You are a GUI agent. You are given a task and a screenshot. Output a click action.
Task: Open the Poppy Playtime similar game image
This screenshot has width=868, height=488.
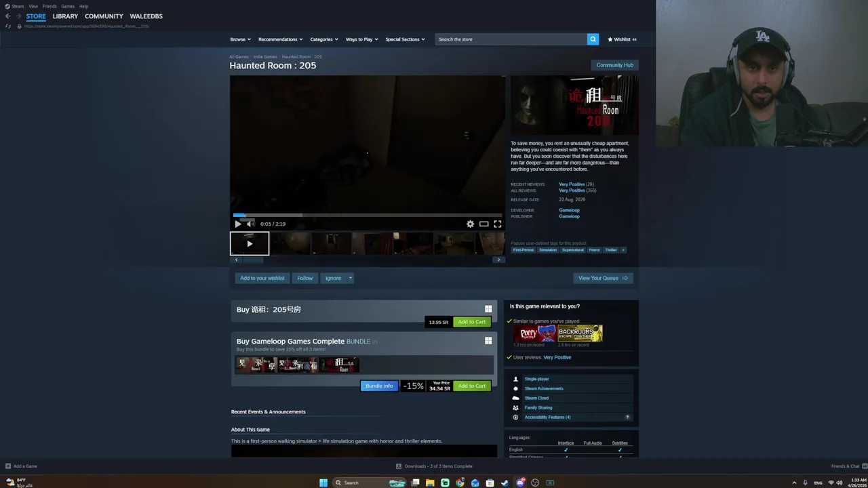tap(535, 333)
